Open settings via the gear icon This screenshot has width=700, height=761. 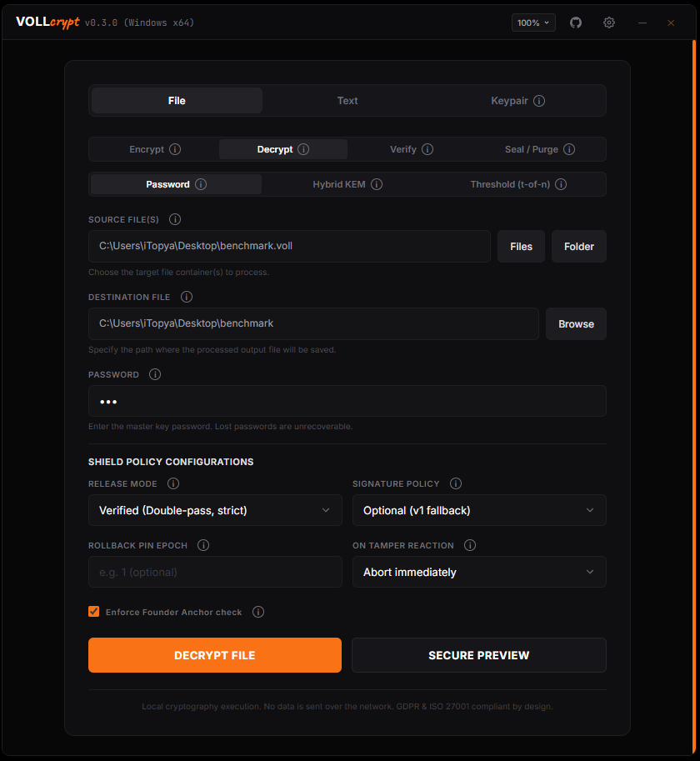[x=609, y=23]
